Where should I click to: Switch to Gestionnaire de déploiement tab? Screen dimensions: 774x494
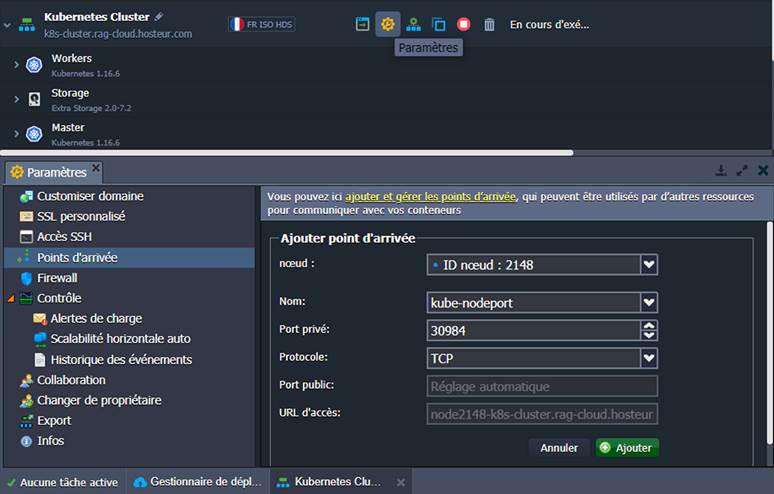[198, 482]
